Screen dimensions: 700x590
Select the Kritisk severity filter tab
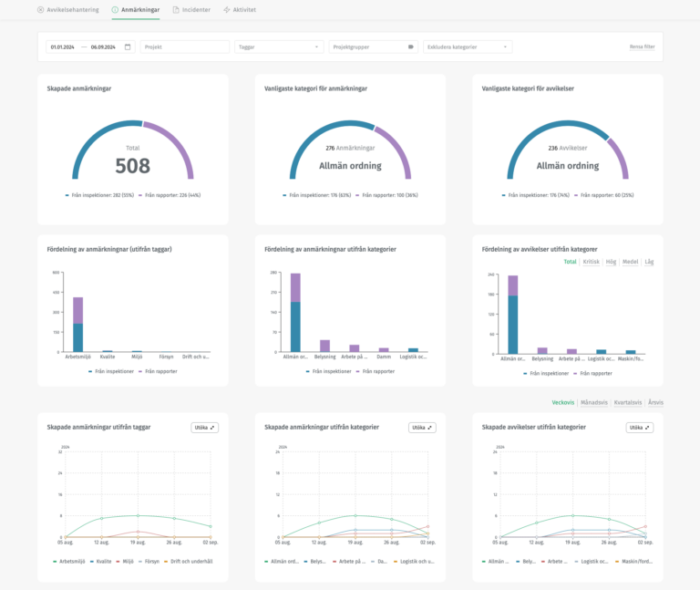click(x=591, y=262)
